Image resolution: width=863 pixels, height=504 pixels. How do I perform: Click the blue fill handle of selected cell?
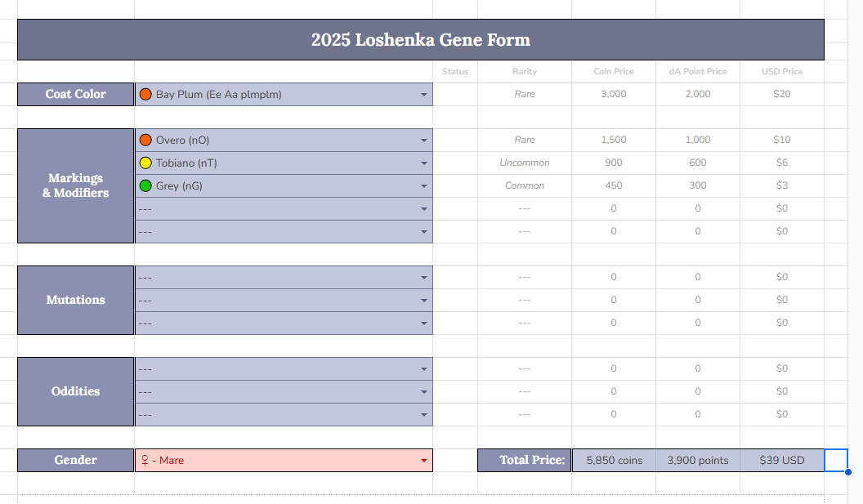[847, 471]
